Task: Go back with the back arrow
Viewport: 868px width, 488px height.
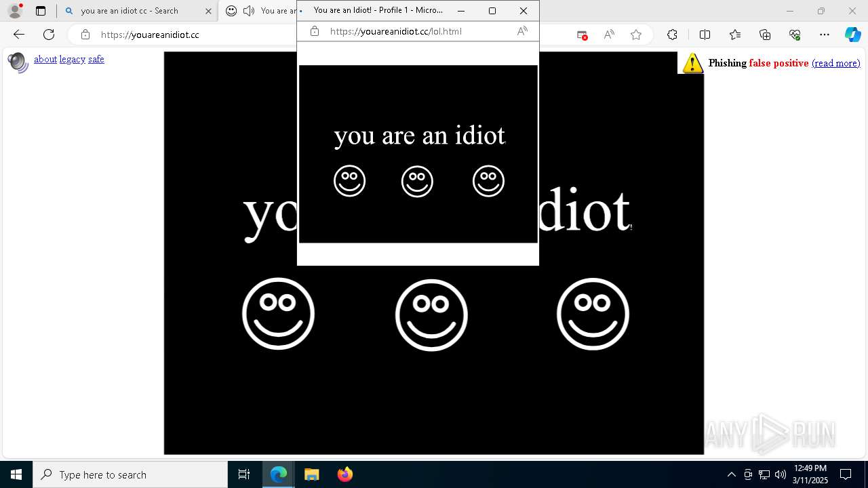Action: pyautogui.click(x=19, y=35)
